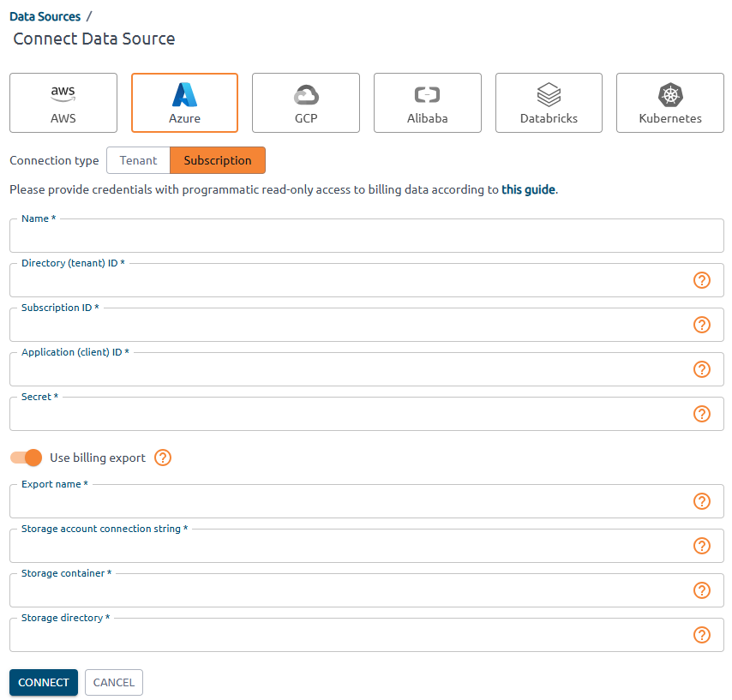Viewport: 732px width, 700px height.
Task: Show help for Storage directory
Action: pyautogui.click(x=702, y=635)
